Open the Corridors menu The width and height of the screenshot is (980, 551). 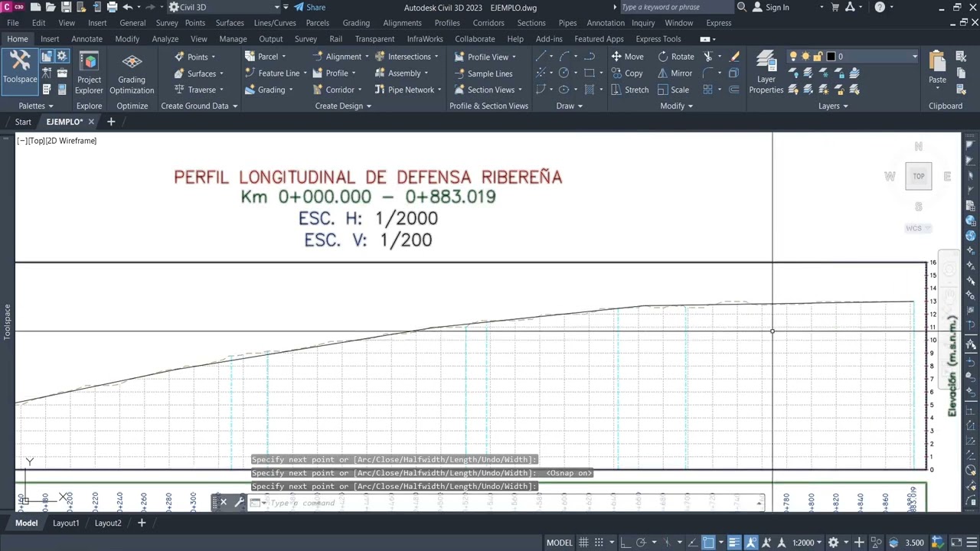click(488, 23)
